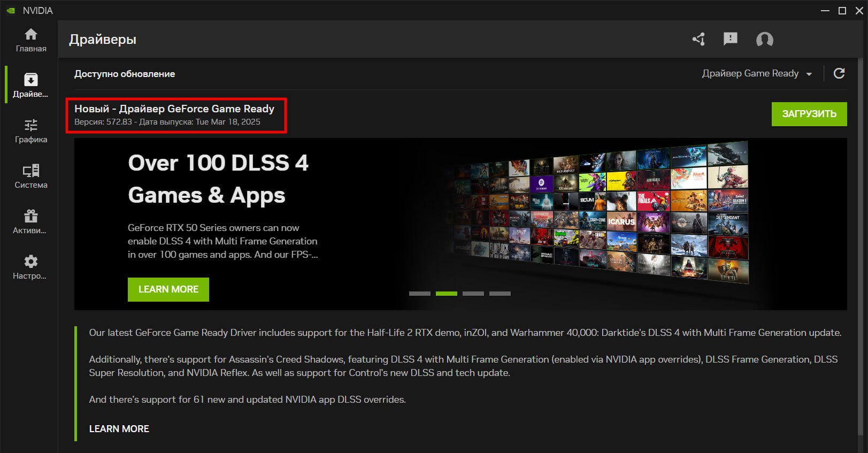Select the third banner slide indicator
Viewport: 868px width, 453px height.
[x=473, y=294]
